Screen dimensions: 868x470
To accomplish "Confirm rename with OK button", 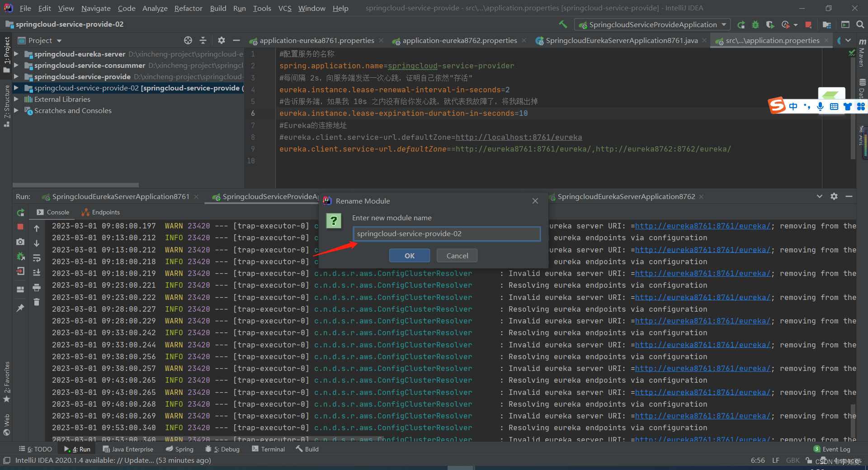I will tap(410, 256).
